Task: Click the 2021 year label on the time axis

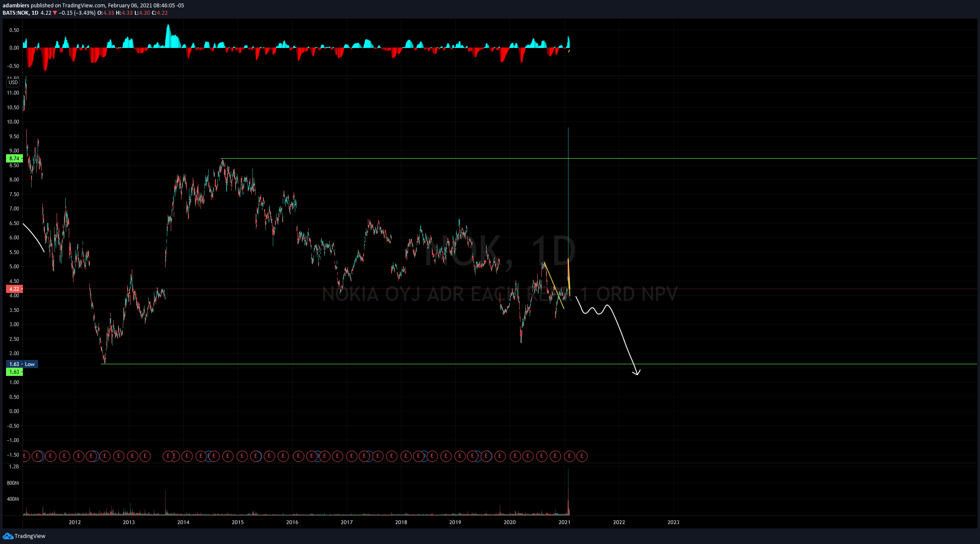Action: point(564,522)
